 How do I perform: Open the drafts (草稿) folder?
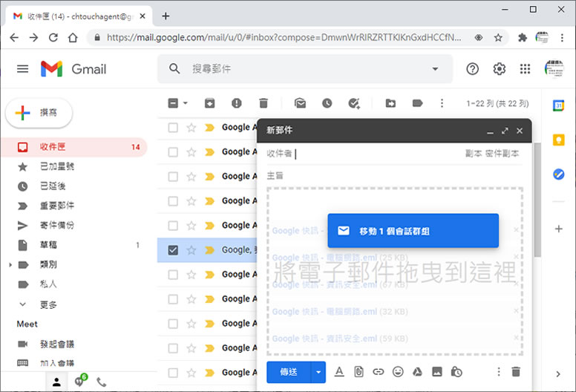[x=48, y=245]
